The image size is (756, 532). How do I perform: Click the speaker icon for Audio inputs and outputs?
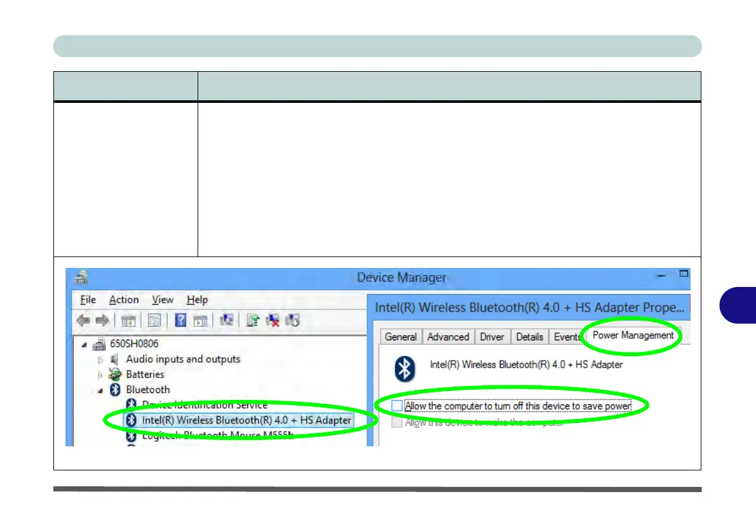pyautogui.click(x=114, y=359)
